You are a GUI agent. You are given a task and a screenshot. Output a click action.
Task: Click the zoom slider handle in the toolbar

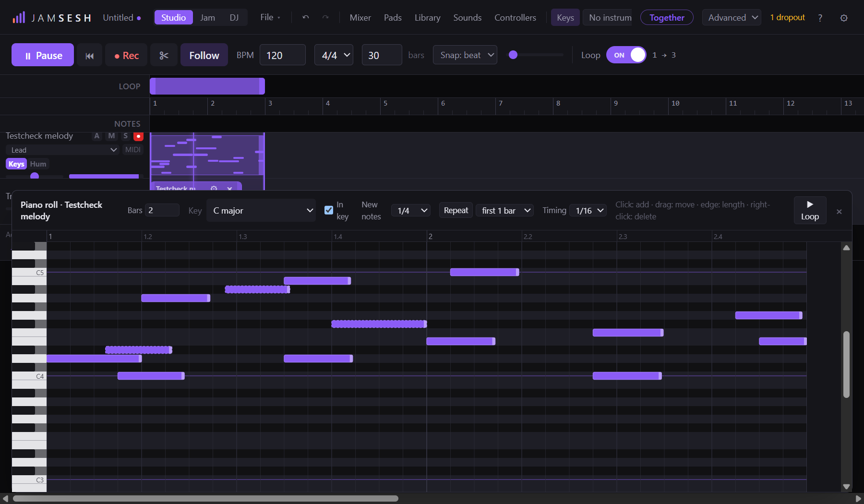tap(513, 55)
